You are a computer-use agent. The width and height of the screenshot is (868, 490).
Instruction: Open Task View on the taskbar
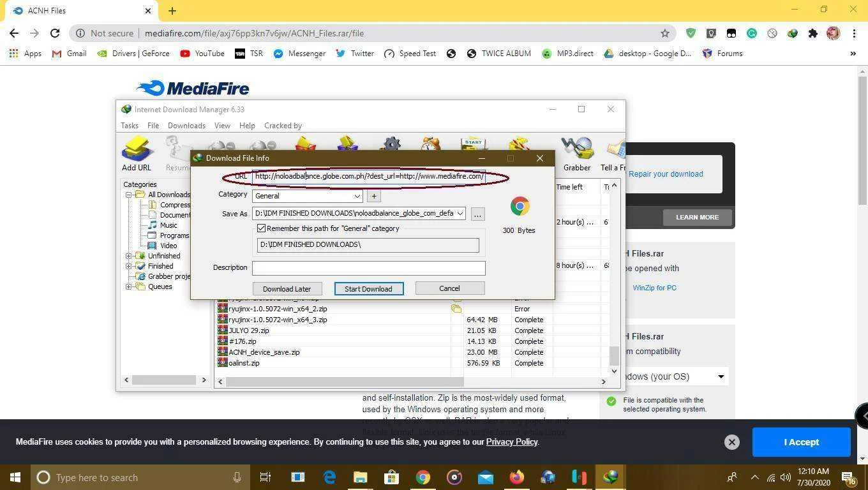pyautogui.click(x=266, y=477)
